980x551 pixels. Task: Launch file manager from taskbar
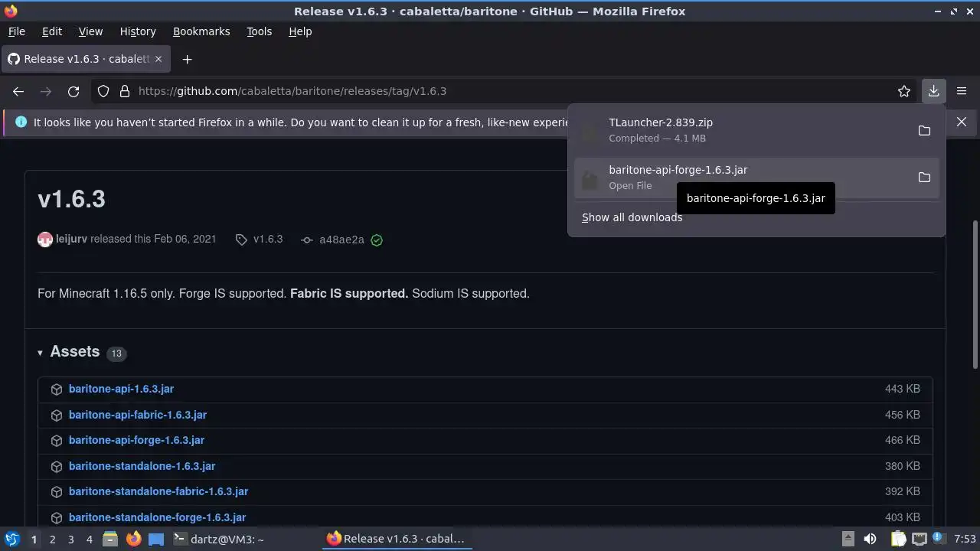click(110, 539)
